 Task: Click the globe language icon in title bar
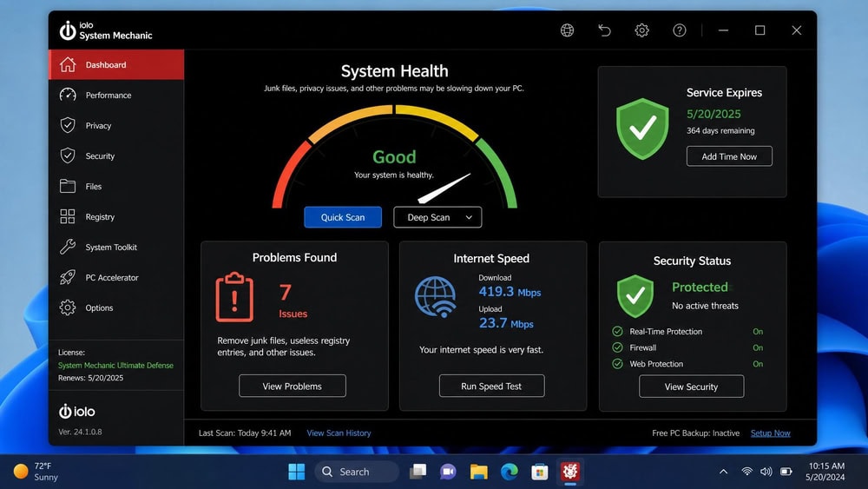pos(567,30)
